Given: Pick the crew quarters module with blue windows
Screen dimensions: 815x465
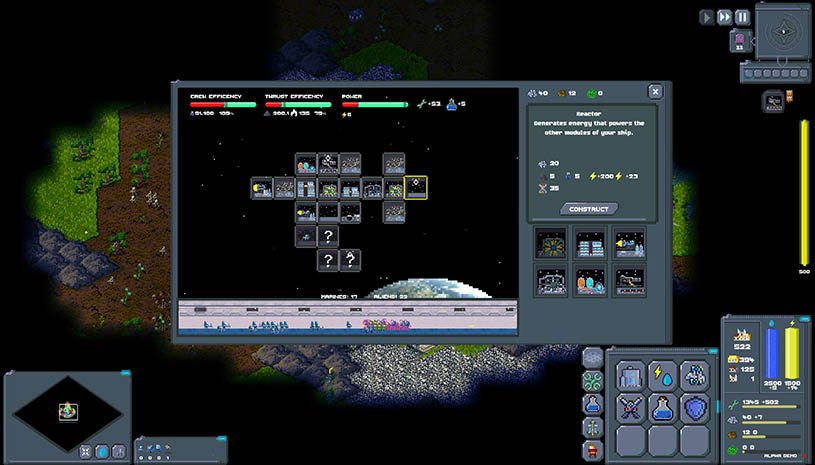Looking at the screenshot, I should coord(590,243).
